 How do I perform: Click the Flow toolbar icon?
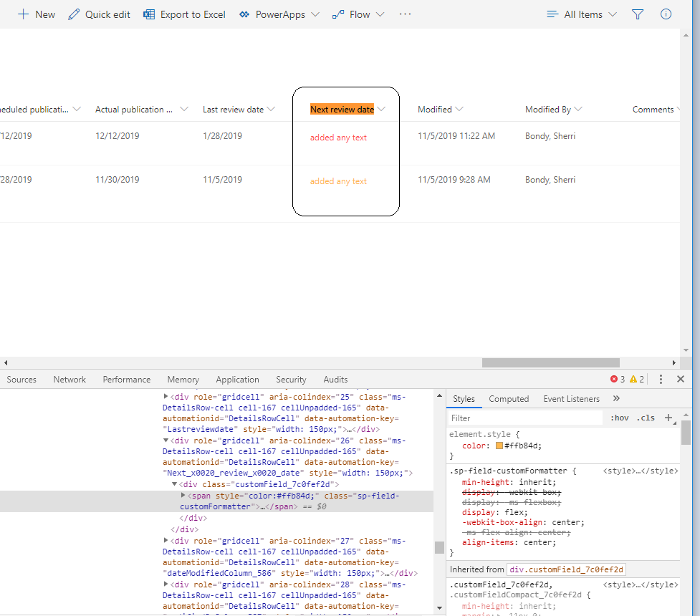[x=337, y=14]
